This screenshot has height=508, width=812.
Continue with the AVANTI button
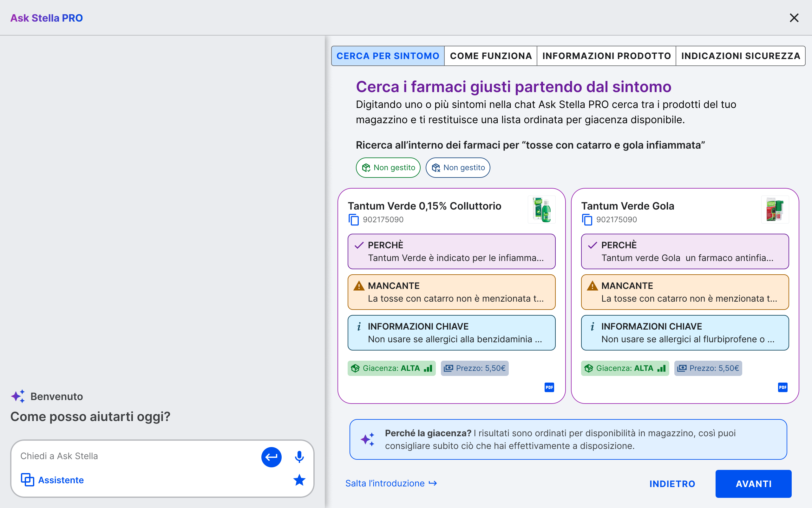tap(754, 484)
